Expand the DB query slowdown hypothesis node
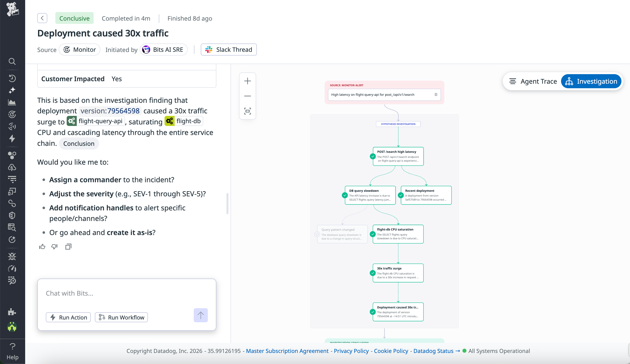Screen dimensions: 630x364 [x=370, y=195]
